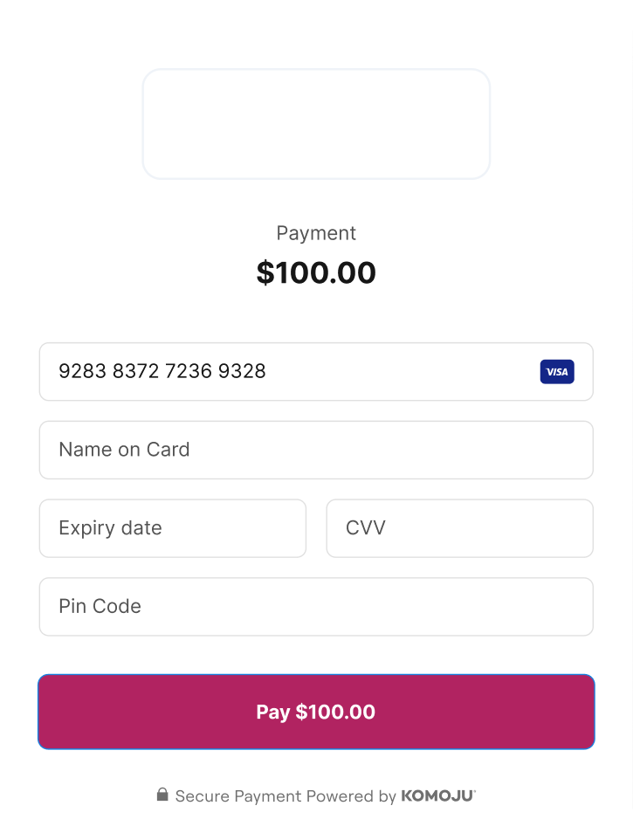Click the padlock secure payment icon
Viewport: 633px width, 840px height.
[162, 795]
